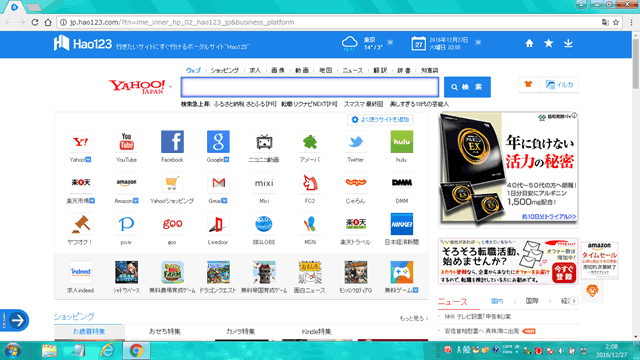The height and width of the screenshot is (360, 640).
Task: Select the ショッピング search tab
Action: pos(225,70)
